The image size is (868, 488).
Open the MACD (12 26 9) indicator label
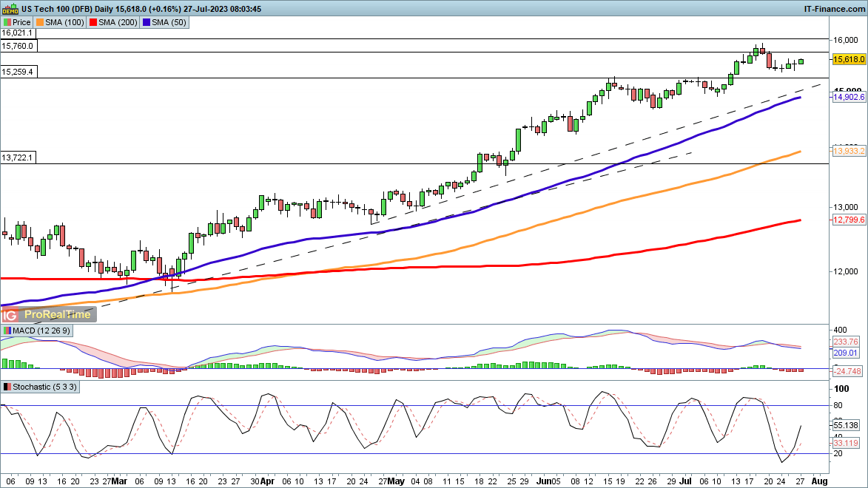[37, 331]
